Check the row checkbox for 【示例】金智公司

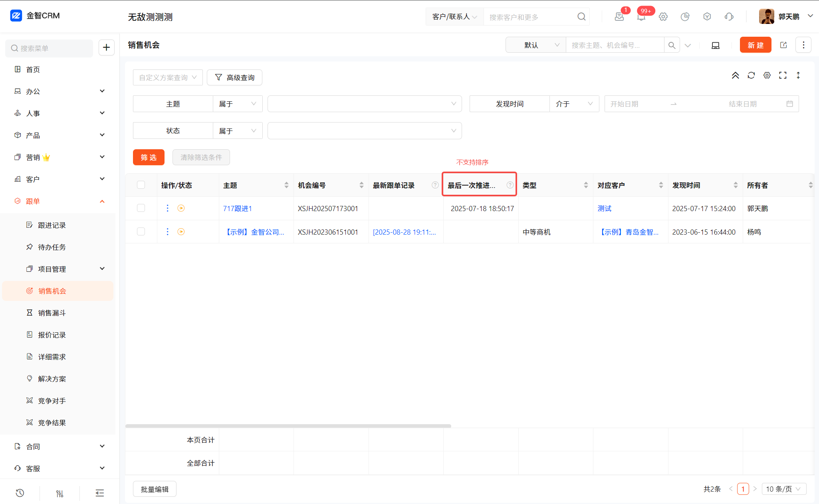(x=141, y=232)
